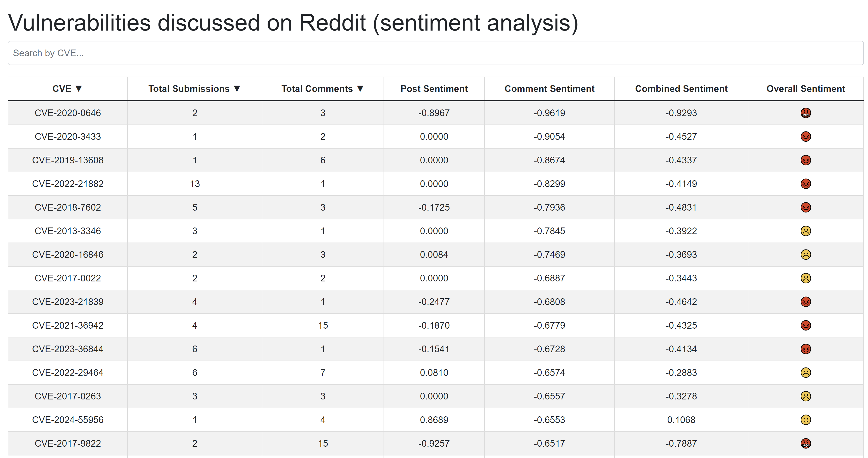Screen dimensions: 868x458
Task: Click the cursing-face emoji for CVE-2017-9822
Action: tap(805, 443)
